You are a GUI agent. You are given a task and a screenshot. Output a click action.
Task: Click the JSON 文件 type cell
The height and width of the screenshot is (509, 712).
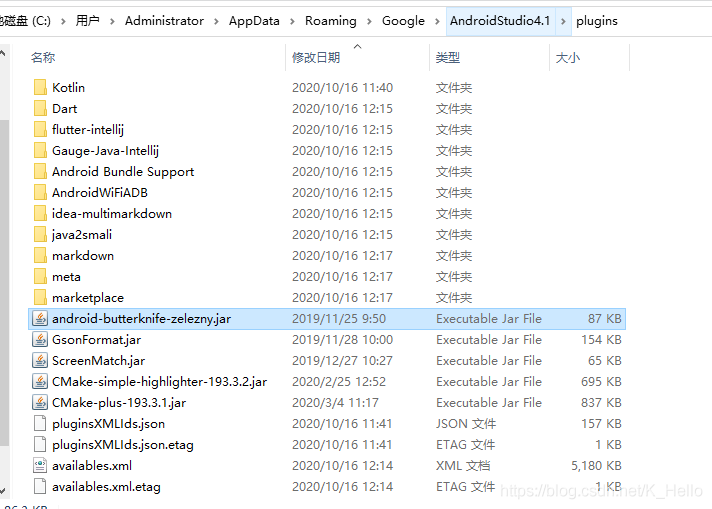pos(466,423)
